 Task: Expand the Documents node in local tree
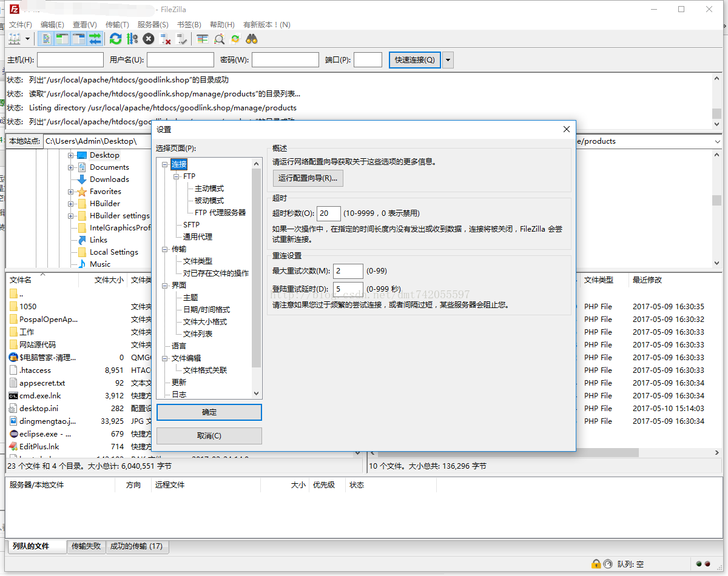pos(71,167)
